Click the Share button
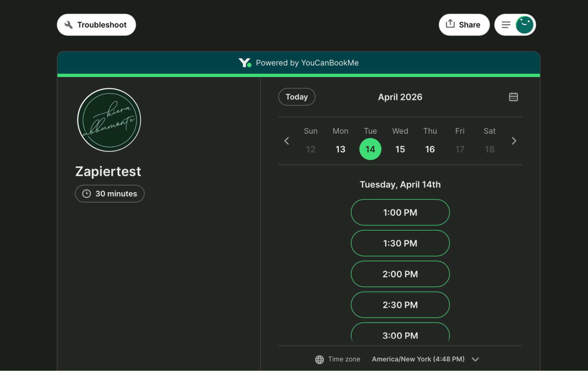This screenshot has height=371, width=588. tap(464, 24)
